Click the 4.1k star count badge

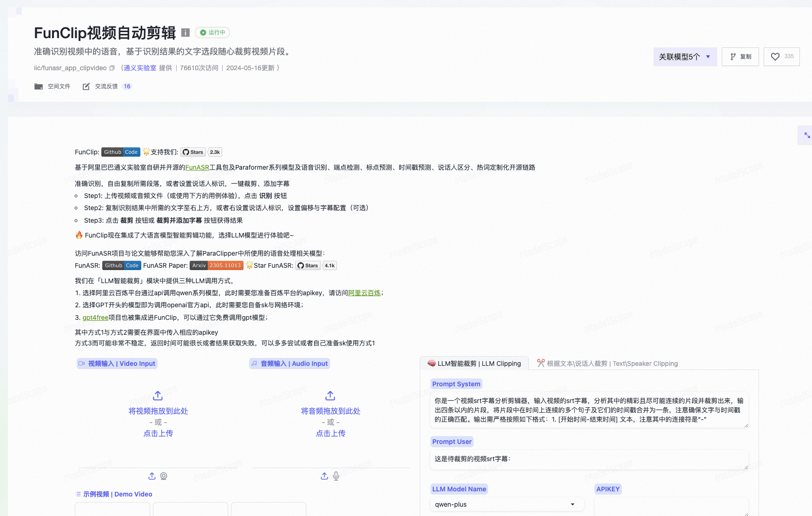(330, 265)
